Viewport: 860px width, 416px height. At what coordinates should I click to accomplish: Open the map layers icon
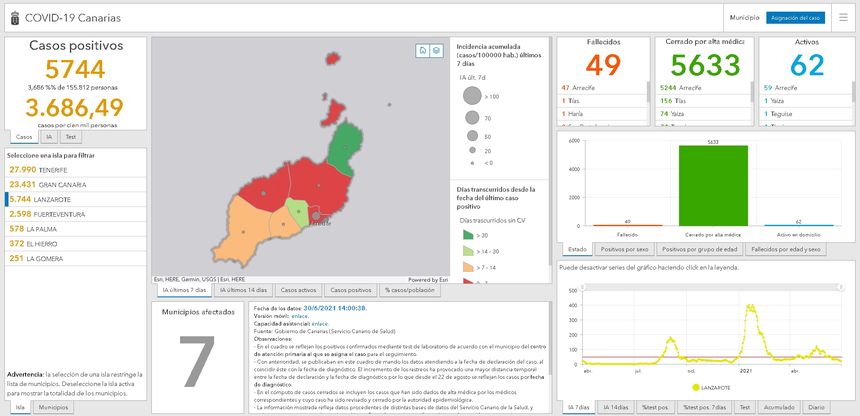[x=436, y=50]
